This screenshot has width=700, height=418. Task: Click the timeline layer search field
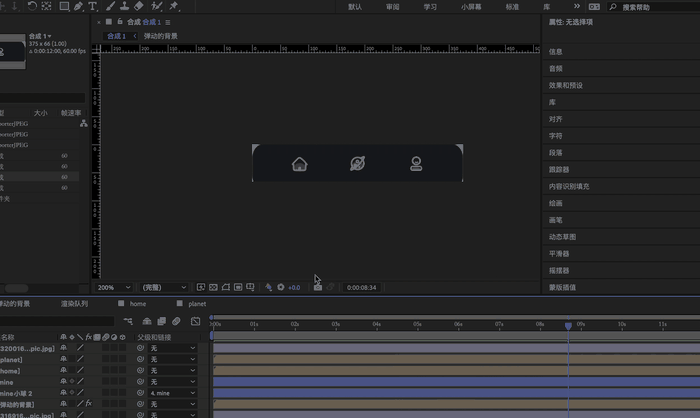57,321
